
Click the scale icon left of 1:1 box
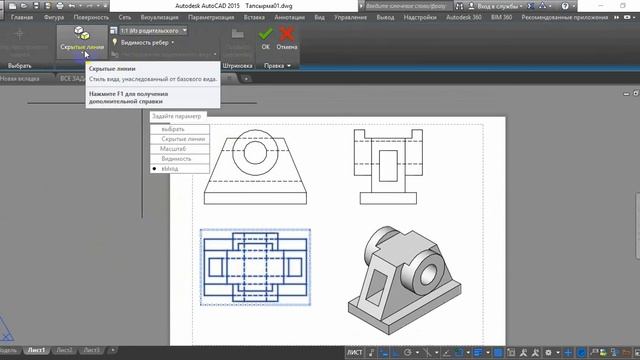(113, 31)
